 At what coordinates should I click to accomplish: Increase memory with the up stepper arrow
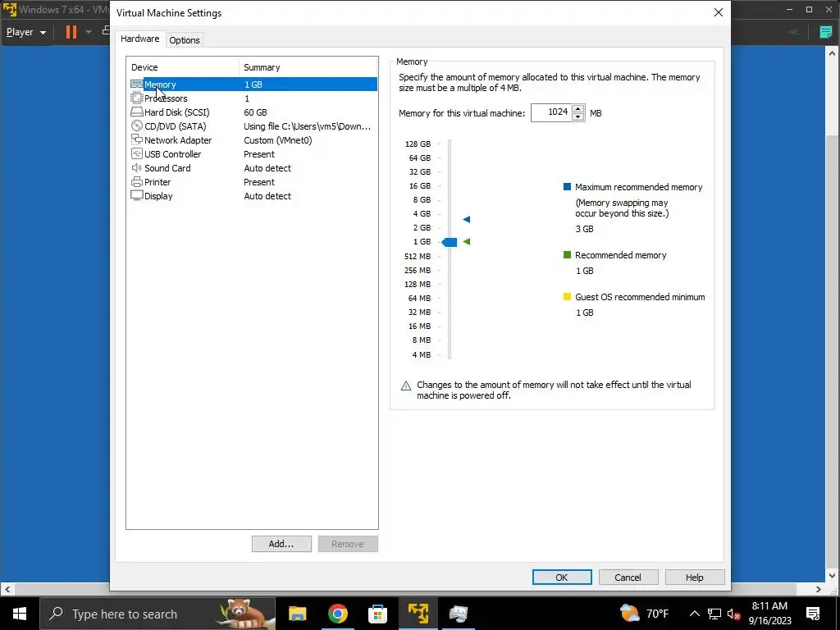click(577, 109)
